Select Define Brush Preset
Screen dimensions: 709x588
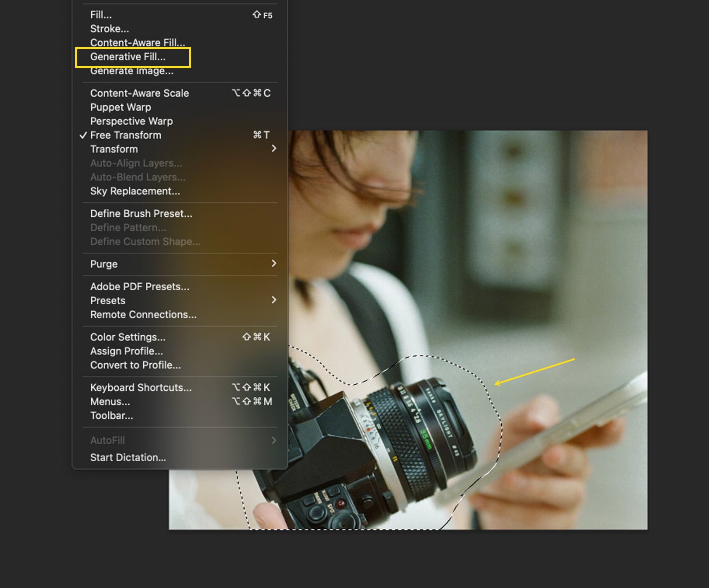[x=141, y=214]
